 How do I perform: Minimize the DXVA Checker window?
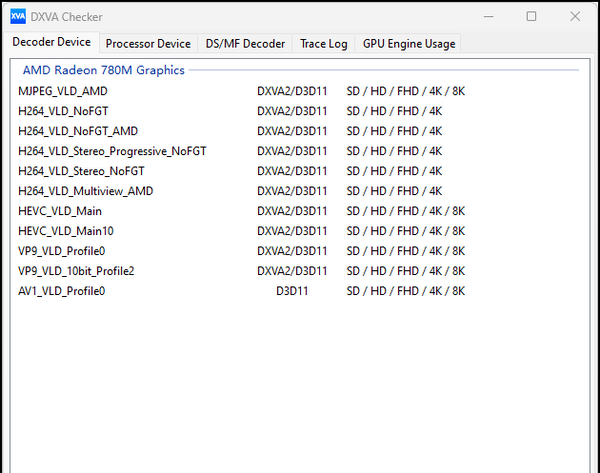(486, 17)
